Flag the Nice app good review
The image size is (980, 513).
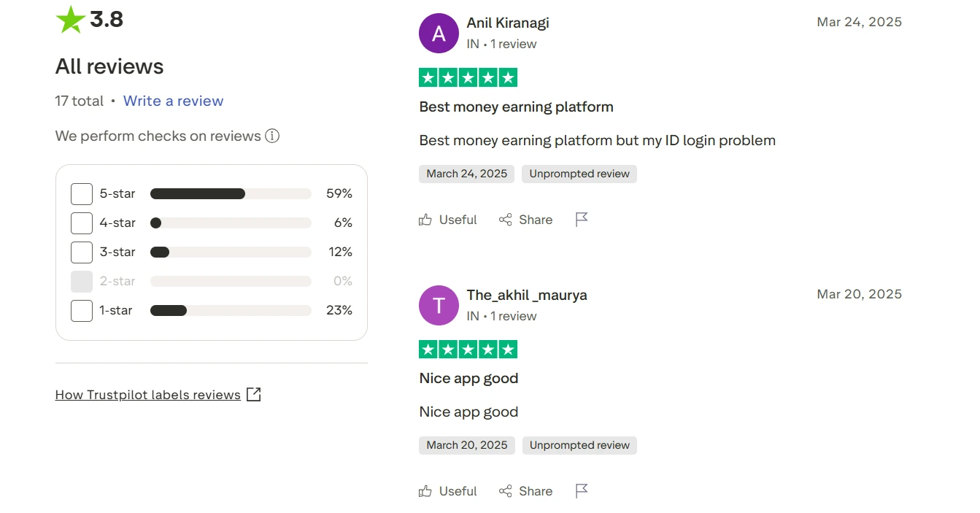click(x=582, y=491)
